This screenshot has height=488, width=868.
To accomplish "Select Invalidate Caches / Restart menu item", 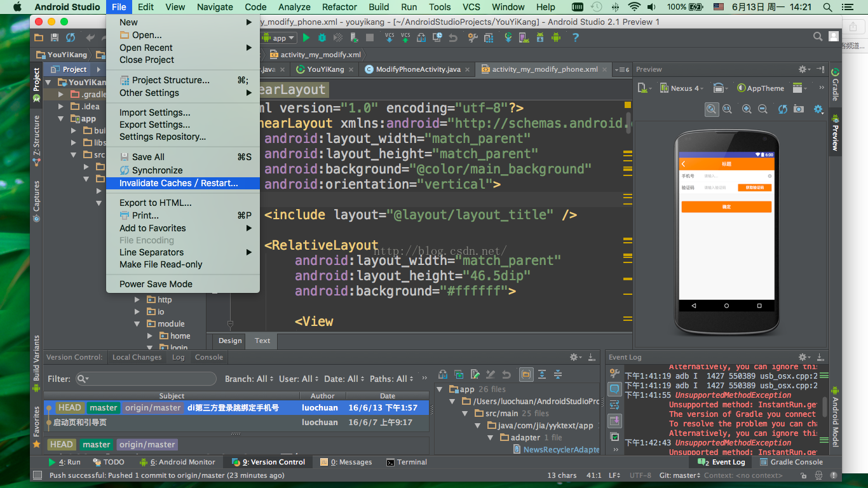I will [183, 183].
